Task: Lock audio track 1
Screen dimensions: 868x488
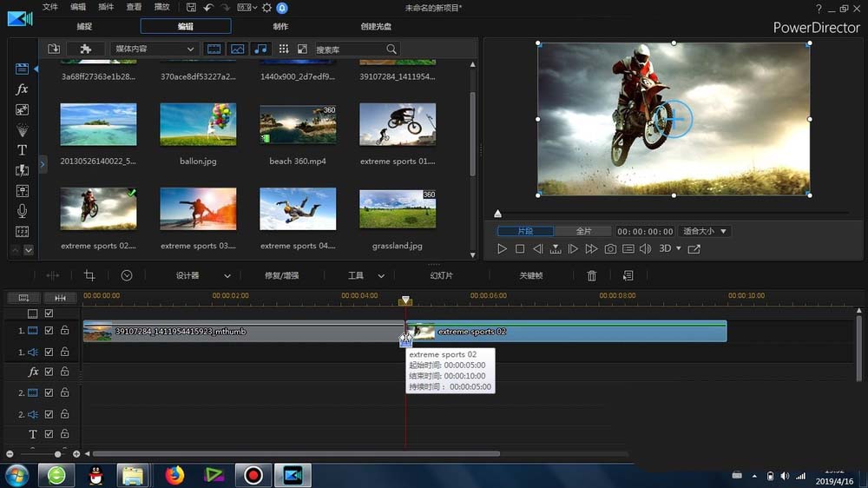Action: (65, 352)
